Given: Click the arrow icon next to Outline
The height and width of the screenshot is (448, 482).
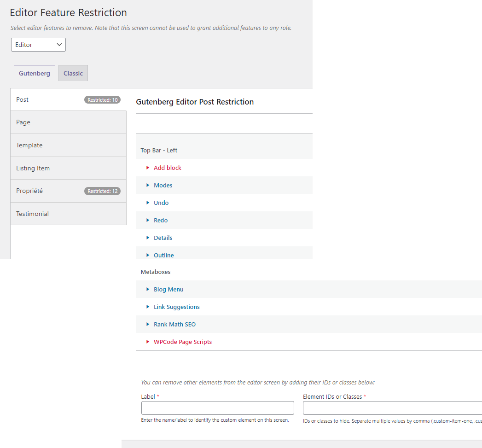Looking at the screenshot, I should point(148,256).
